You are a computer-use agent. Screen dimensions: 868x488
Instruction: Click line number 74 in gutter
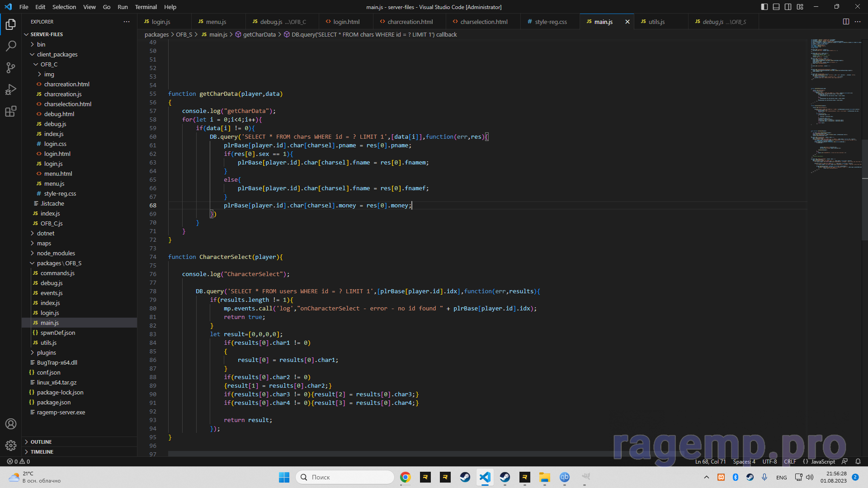point(153,257)
